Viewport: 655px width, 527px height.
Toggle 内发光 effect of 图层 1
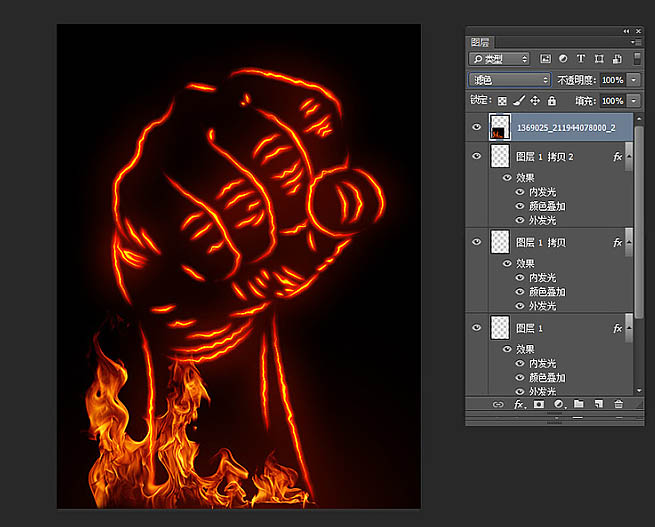520,363
